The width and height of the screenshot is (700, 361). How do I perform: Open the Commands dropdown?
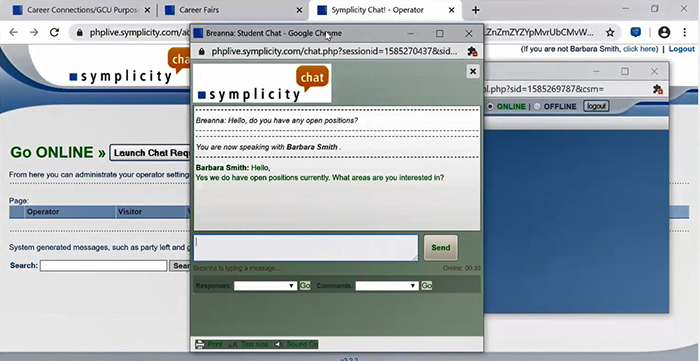click(x=387, y=286)
